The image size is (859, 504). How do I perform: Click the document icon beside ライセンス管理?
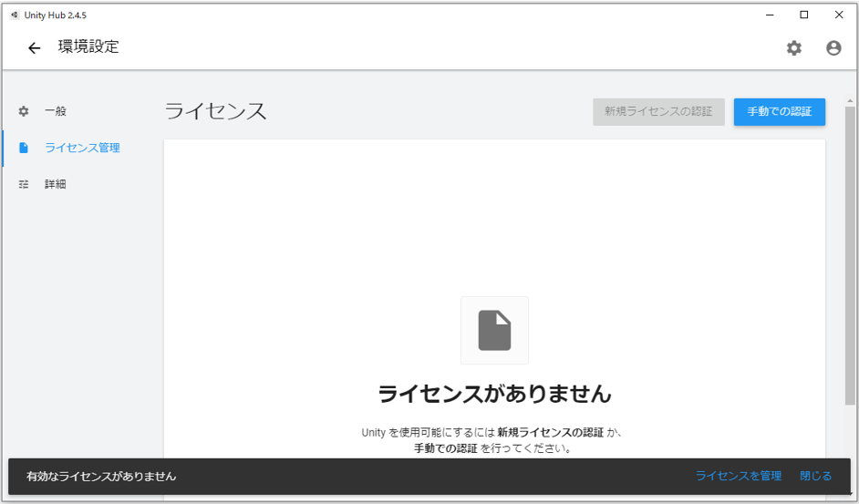click(x=24, y=148)
